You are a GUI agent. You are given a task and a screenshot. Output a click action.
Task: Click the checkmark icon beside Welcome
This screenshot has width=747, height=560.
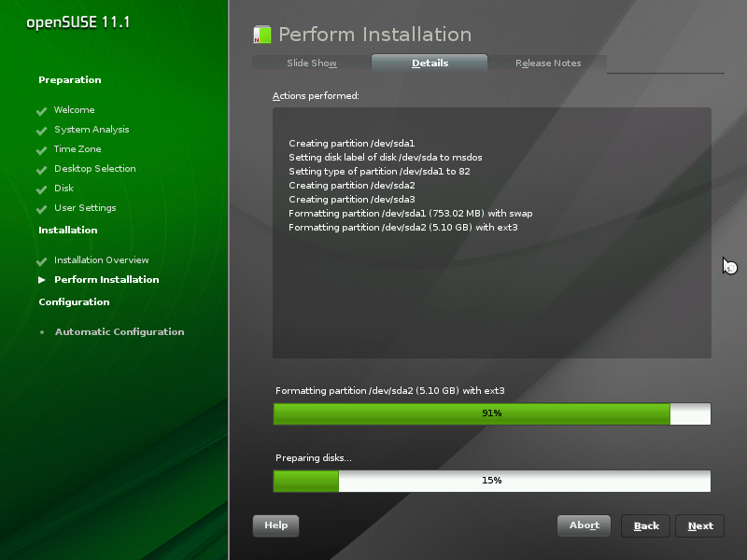(41, 111)
